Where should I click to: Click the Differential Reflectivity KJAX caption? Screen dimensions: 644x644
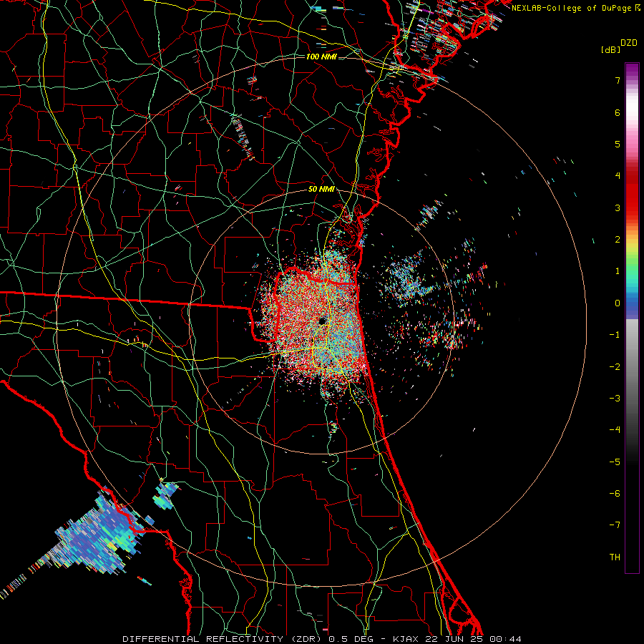(322, 639)
